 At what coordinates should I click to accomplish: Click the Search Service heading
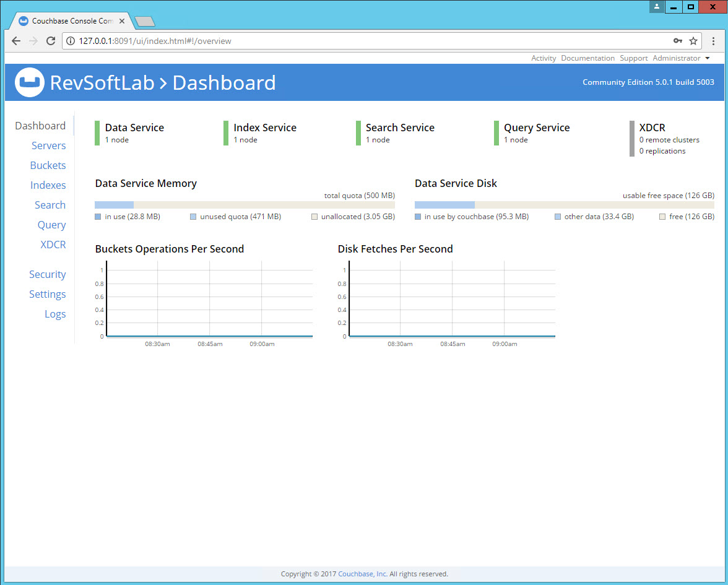click(x=400, y=128)
